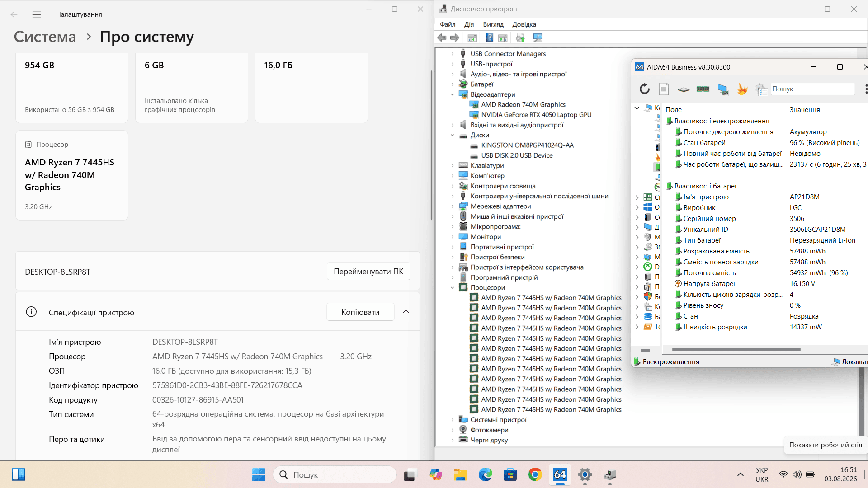
Task: Refresh the AIDA64 report view
Action: pyautogui.click(x=645, y=89)
